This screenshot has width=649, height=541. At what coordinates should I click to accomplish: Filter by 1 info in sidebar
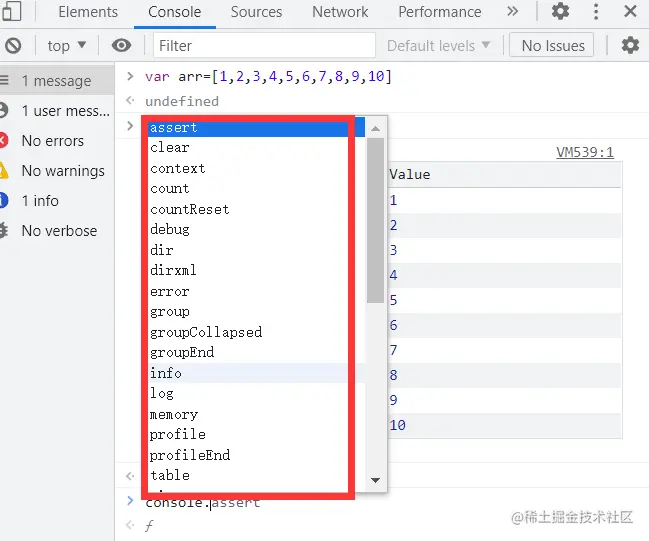point(57,201)
